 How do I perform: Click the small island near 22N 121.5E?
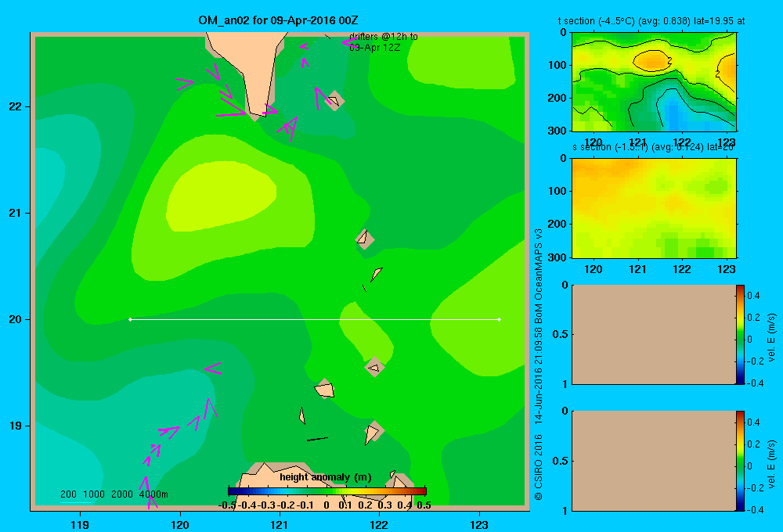tap(334, 101)
